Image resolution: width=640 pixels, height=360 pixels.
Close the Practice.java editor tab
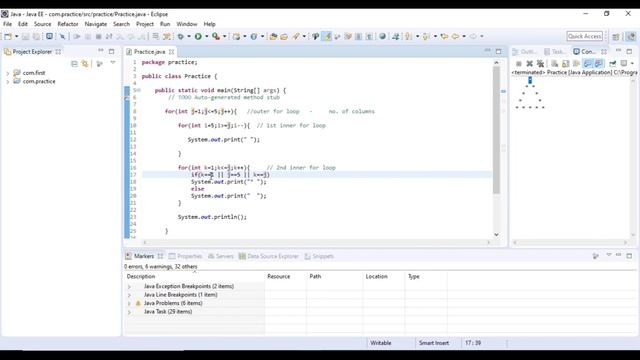pyautogui.click(x=171, y=52)
